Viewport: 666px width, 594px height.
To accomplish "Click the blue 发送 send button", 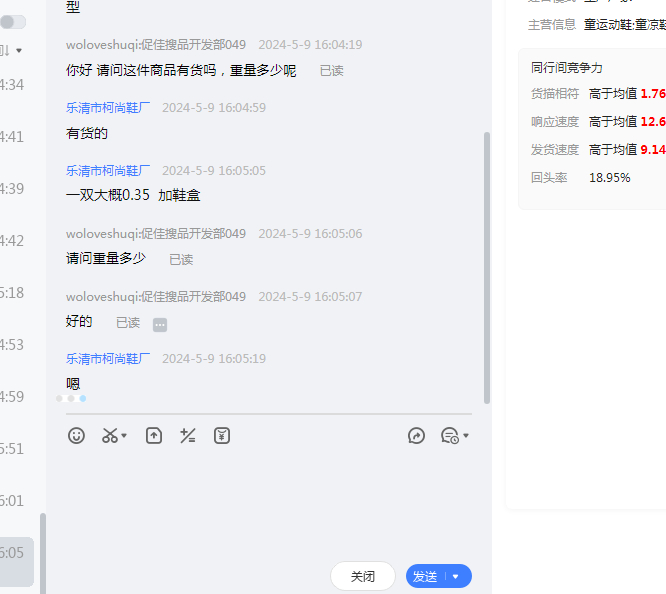I will (x=426, y=576).
